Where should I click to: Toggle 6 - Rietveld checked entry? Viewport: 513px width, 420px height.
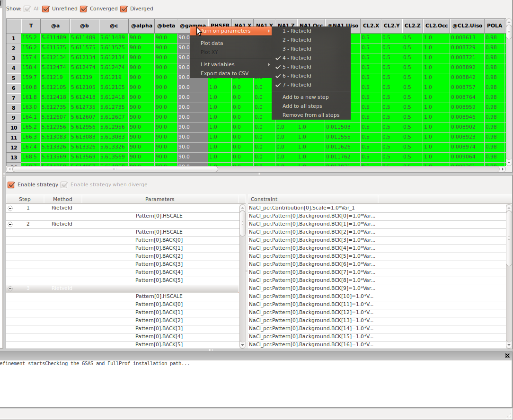[311, 76]
